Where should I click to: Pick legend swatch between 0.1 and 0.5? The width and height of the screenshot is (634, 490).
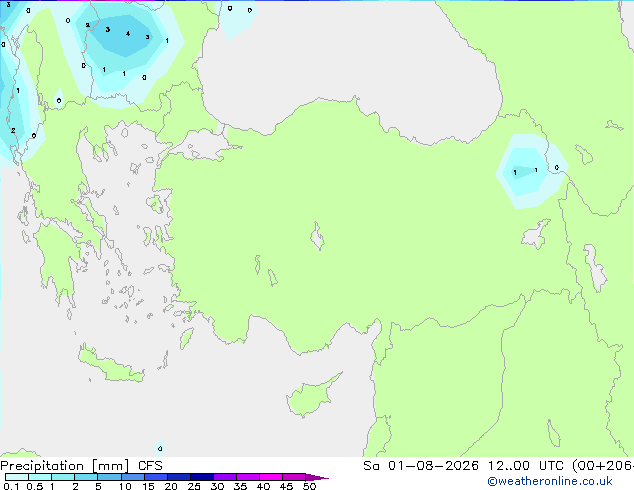(x=17, y=477)
